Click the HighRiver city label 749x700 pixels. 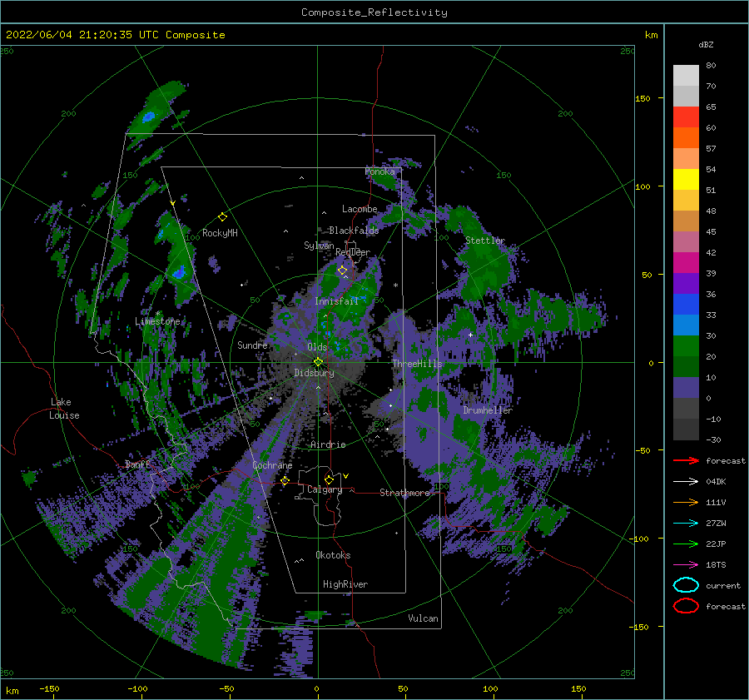click(x=345, y=584)
